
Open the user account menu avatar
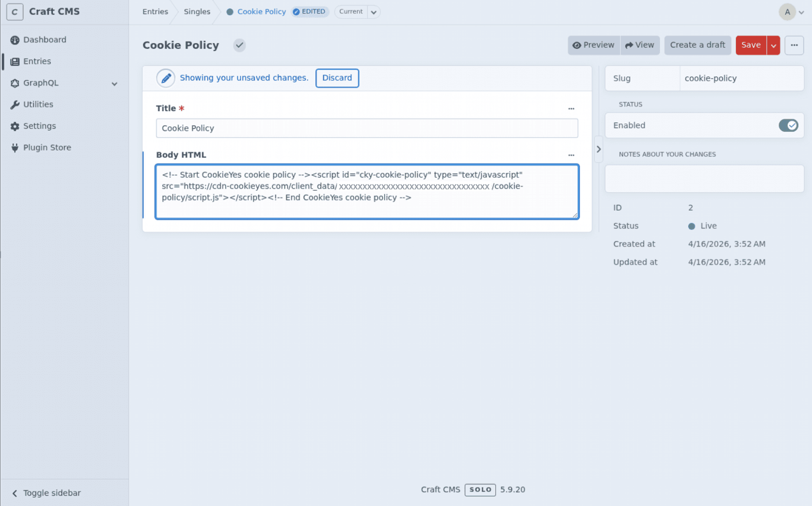pyautogui.click(x=787, y=12)
